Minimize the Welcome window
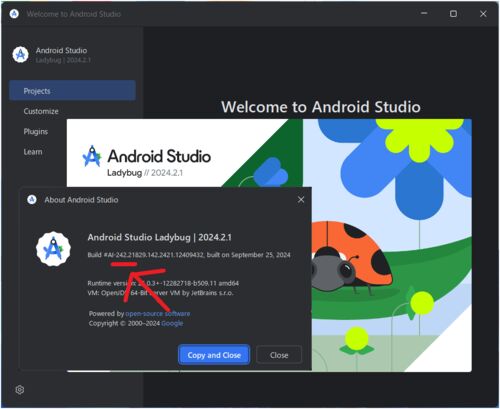Viewport: 500px width, 409px height. click(424, 14)
